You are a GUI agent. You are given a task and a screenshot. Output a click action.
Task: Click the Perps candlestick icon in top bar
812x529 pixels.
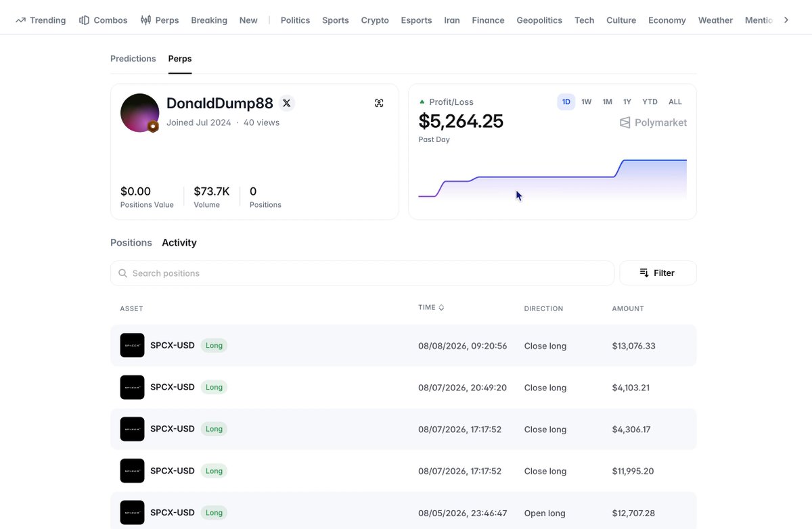[145, 20]
